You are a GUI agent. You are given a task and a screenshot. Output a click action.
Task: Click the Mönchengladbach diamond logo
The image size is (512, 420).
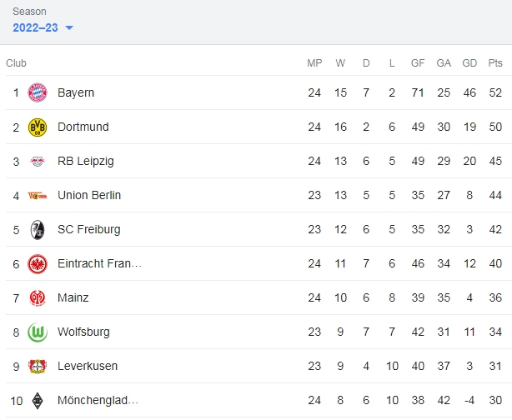(38, 401)
